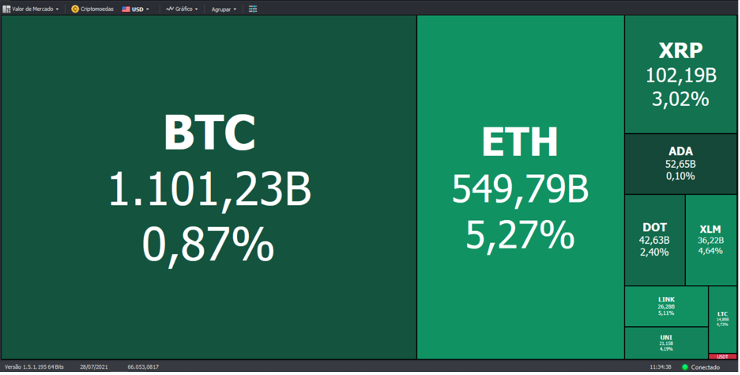The height and width of the screenshot is (375, 740).
Task: Click the Valor de Mercado heatmap icon
Action: point(7,9)
